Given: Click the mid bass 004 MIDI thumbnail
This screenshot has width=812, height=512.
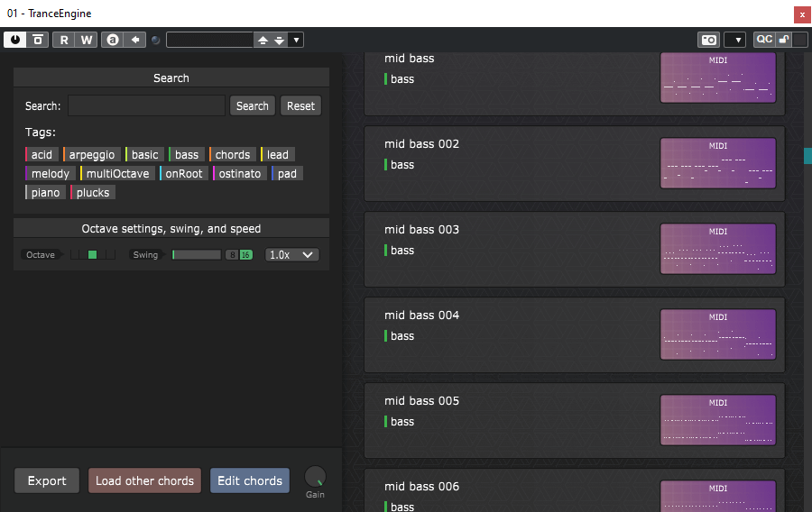Looking at the screenshot, I should click(x=718, y=334).
